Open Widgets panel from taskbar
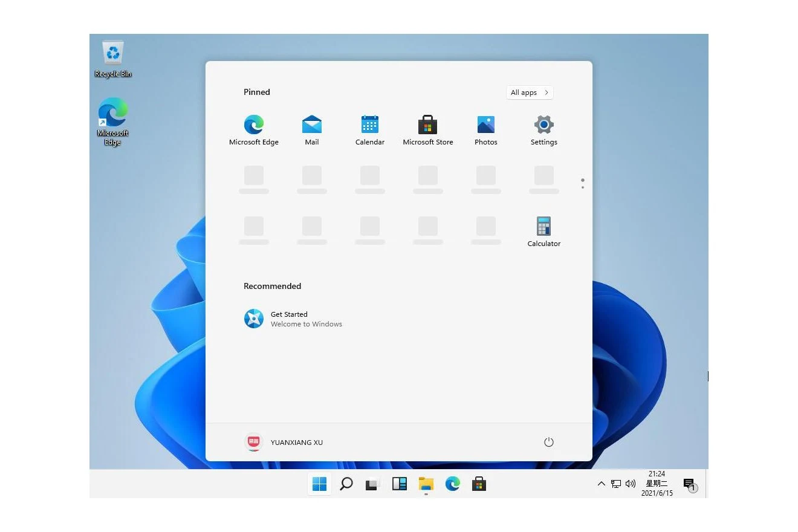 (x=399, y=484)
